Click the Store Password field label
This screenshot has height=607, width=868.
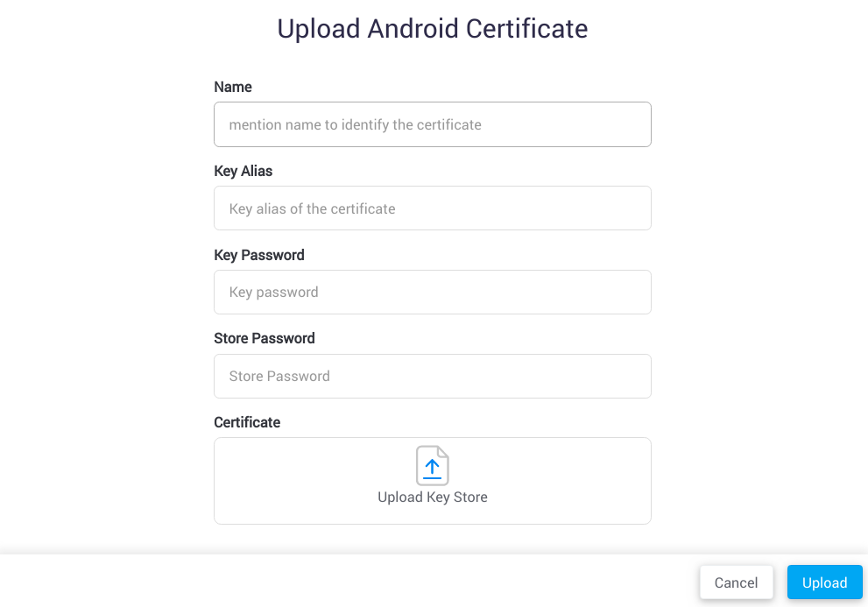point(265,338)
